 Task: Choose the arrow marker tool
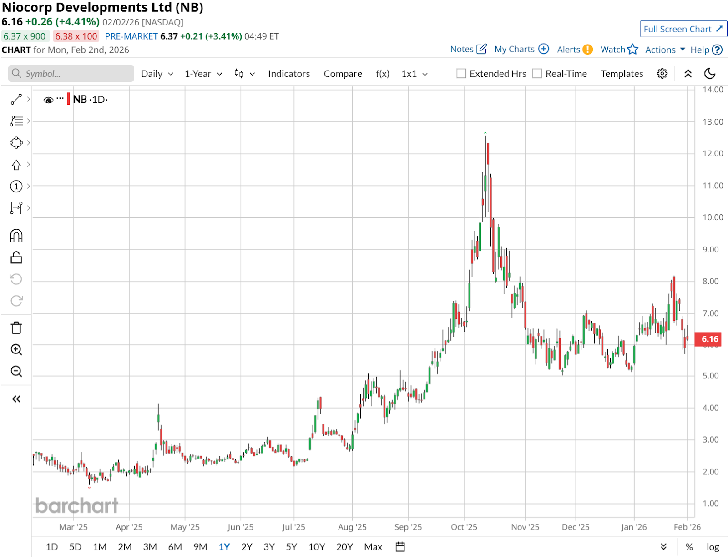[x=16, y=165]
